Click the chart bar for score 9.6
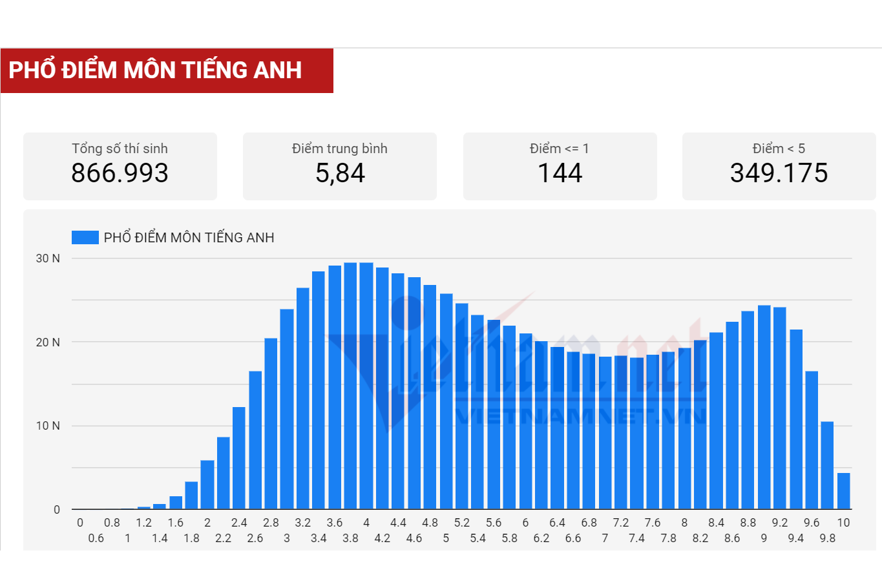Viewport: 882px width, 588px height. (x=812, y=440)
